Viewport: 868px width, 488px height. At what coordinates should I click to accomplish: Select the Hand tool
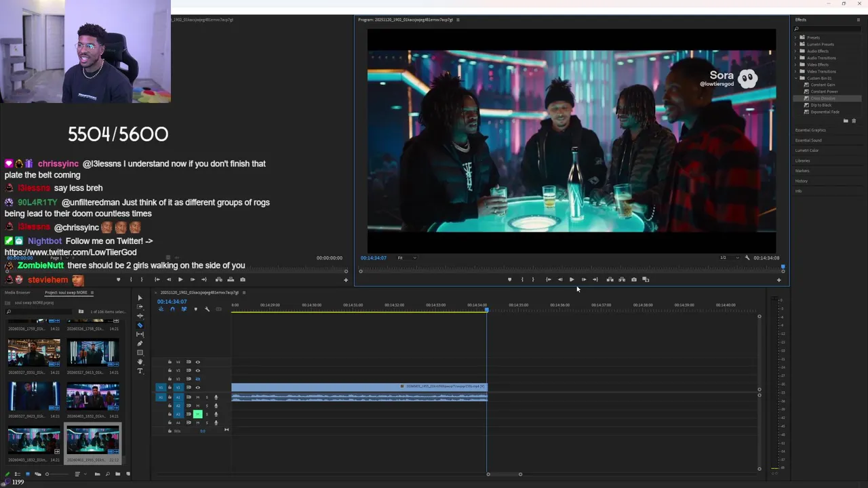(140, 362)
